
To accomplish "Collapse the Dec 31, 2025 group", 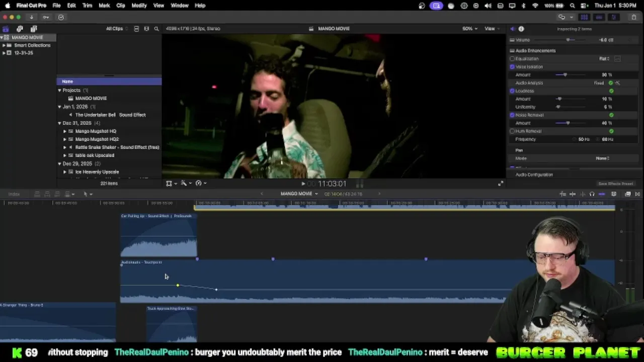I will pos(59,123).
